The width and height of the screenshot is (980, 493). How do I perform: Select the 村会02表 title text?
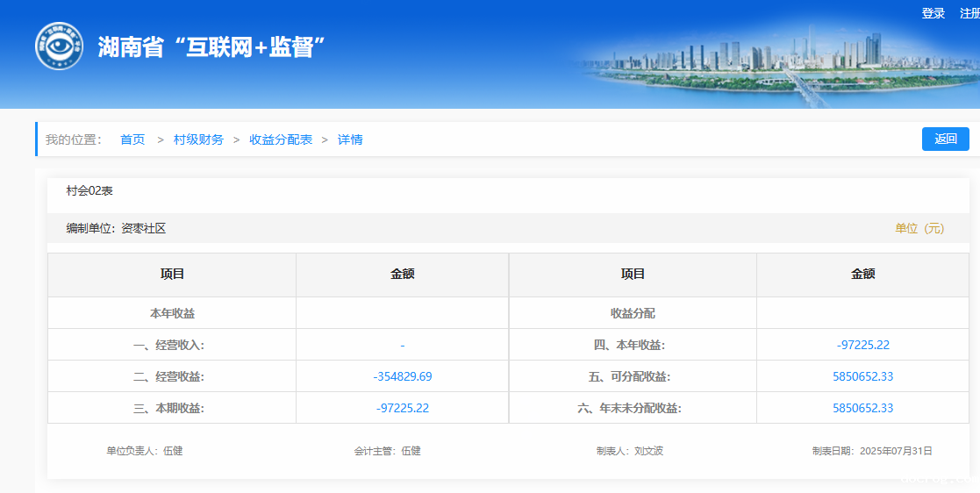89,190
